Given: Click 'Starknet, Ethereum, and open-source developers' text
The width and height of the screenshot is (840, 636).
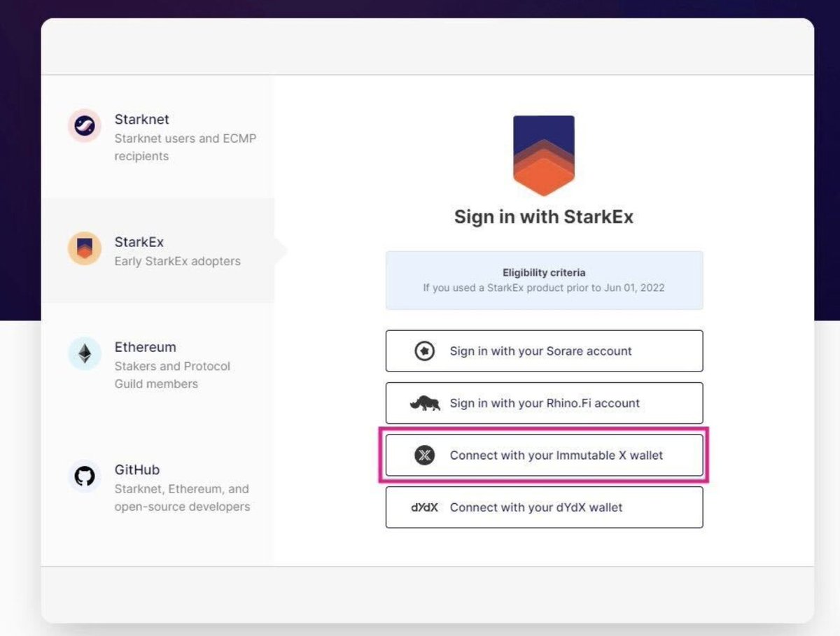Looking at the screenshot, I should click(x=182, y=497).
